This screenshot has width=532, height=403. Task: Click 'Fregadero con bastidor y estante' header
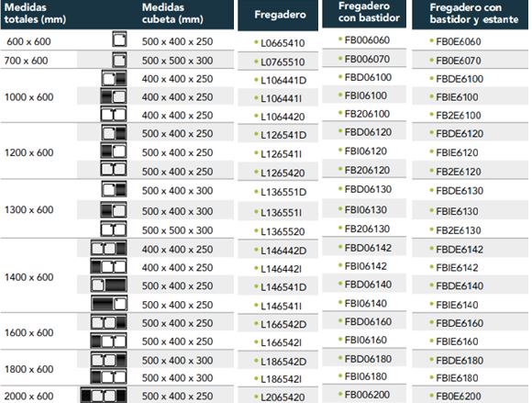pos(474,13)
